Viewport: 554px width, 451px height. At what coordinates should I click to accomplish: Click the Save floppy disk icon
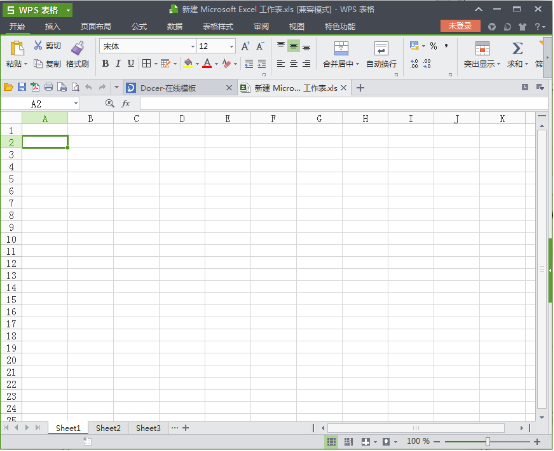22,87
